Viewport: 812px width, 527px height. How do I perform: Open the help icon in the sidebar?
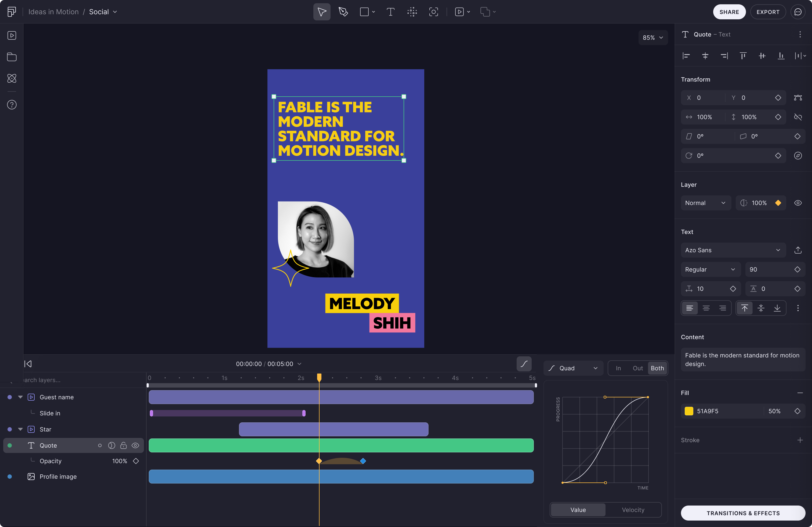click(x=12, y=105)
